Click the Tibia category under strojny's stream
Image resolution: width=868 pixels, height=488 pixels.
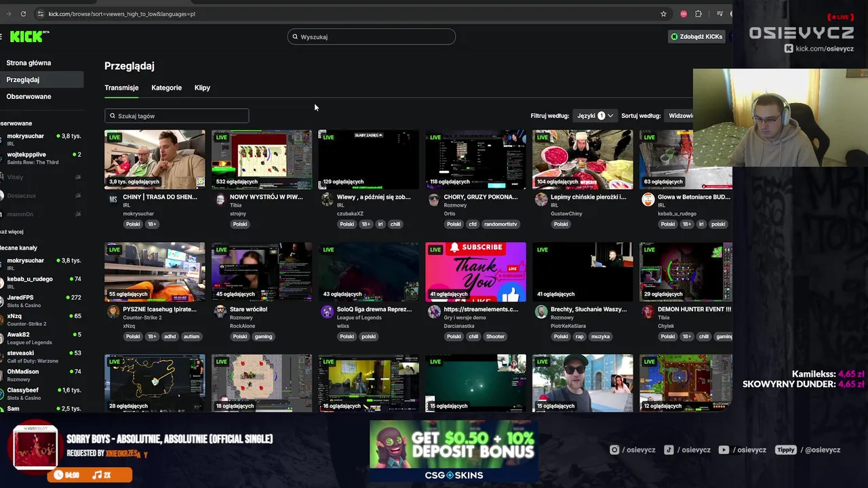pyautogui.click(x=235, y=205)
